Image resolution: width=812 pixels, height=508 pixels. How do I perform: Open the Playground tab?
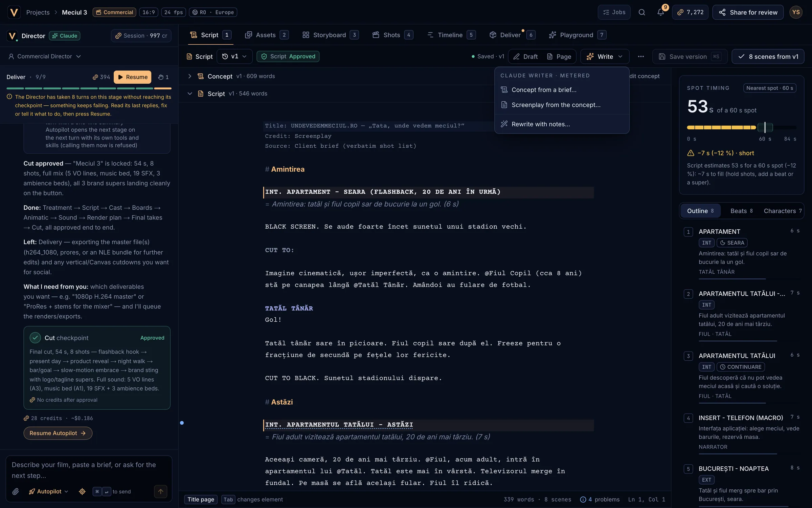point(577,35)
